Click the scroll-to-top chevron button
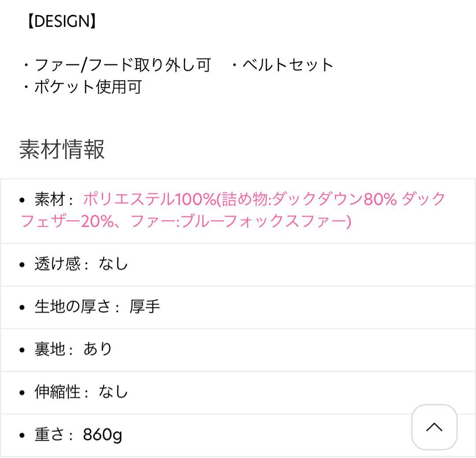Screen dimensions: 476x458 pos(434,427)
